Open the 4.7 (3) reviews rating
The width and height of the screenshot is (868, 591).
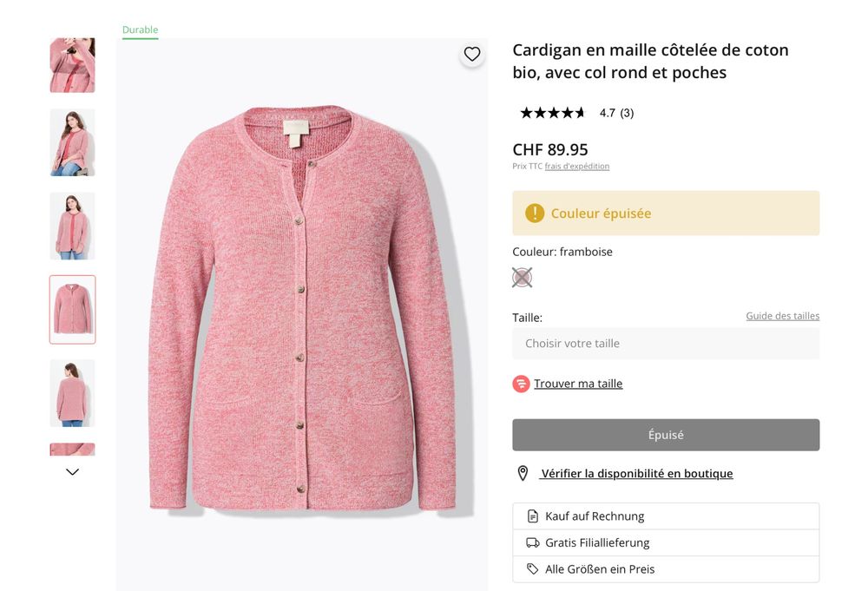pyautogui.click(x=616, y=113)
